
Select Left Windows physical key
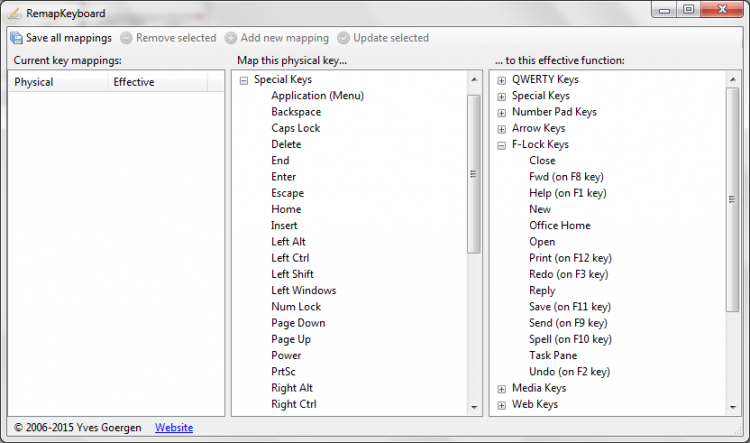[304, 291]
